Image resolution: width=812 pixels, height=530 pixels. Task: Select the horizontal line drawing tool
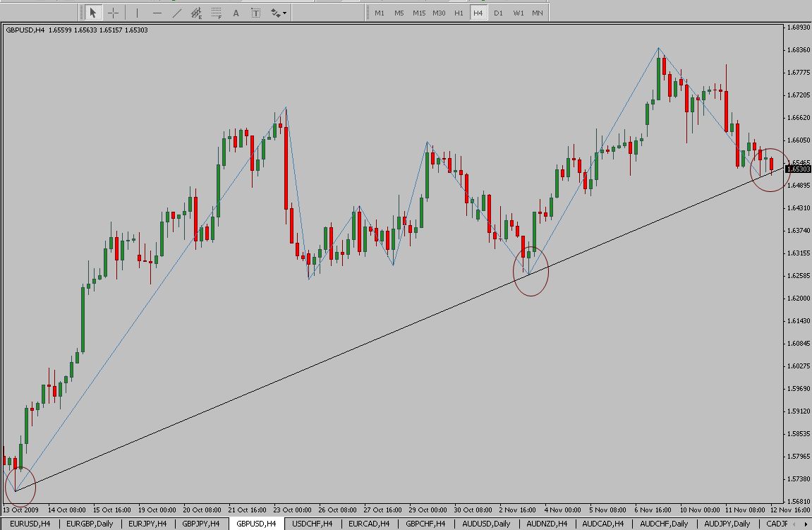point(157,13)
